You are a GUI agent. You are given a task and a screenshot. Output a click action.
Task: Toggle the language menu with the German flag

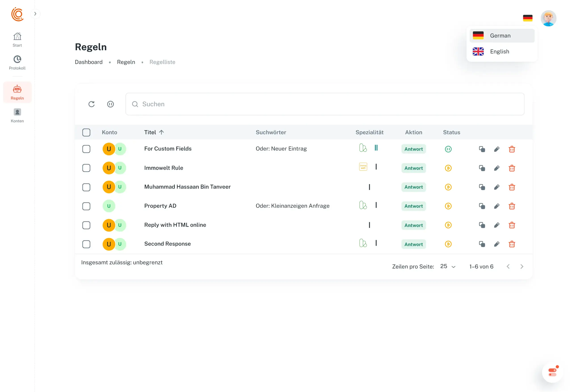(528, 18)
